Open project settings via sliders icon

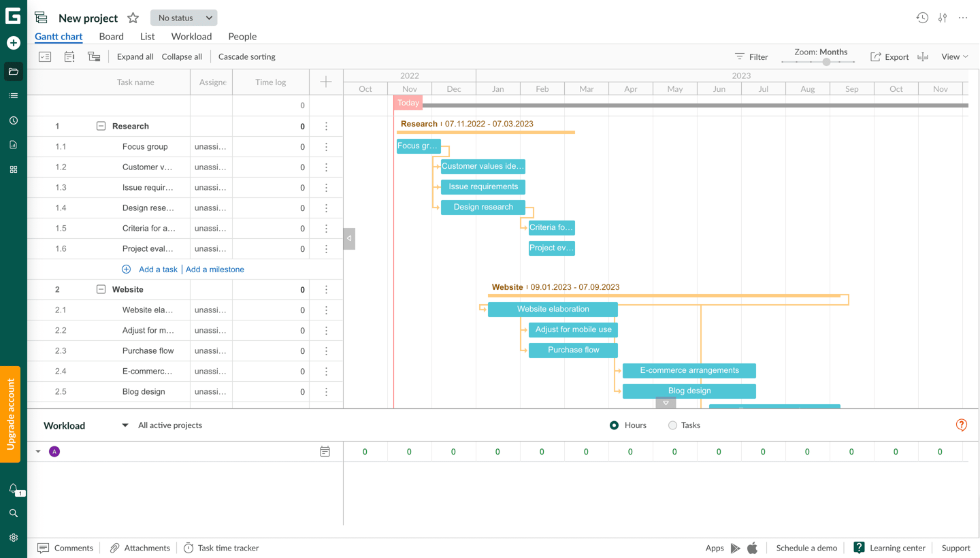pos(943,18)
